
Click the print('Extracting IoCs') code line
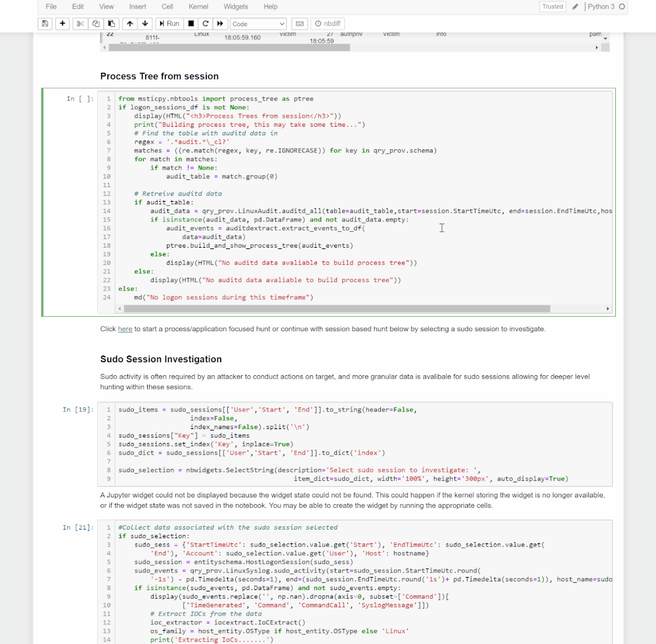pyautogui.click(x=211, y=640)
